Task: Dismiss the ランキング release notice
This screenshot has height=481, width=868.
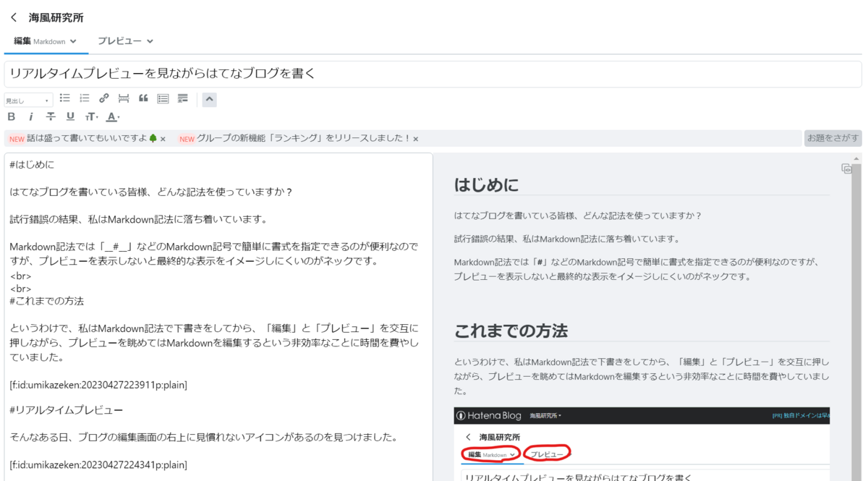Action: tap(415, 139)
